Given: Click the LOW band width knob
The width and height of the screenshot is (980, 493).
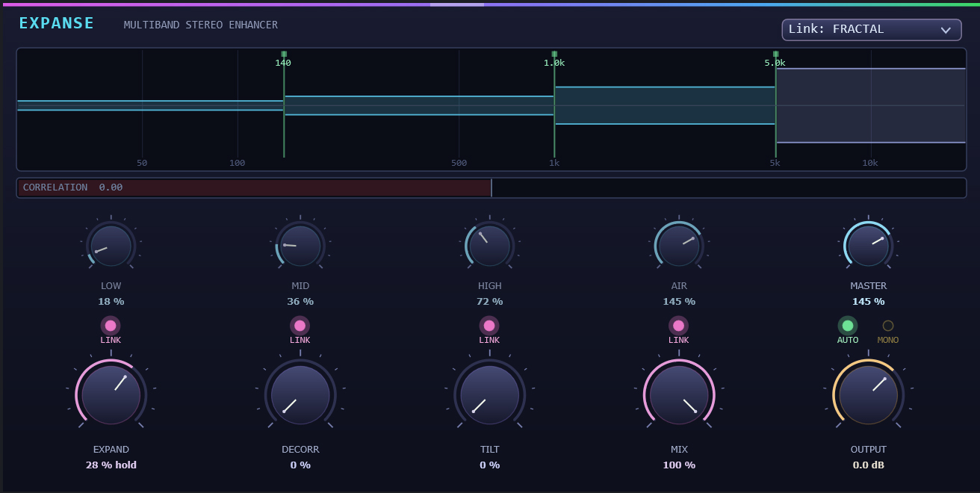Looking at the screenshot, I should point(111,246).
